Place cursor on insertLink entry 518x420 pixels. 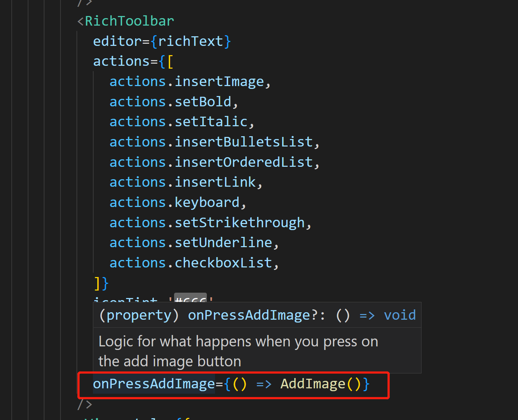[215, 182]
